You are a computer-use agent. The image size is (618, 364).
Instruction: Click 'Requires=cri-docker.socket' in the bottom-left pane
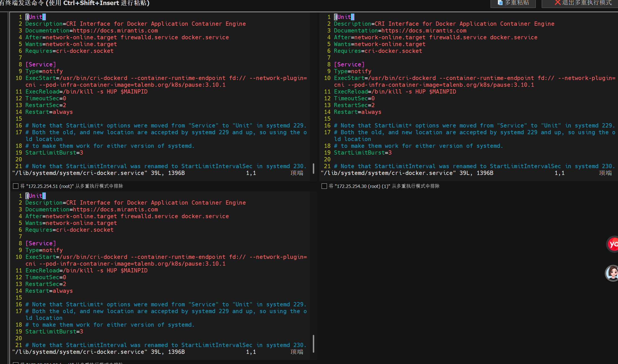tap(70, 230)
